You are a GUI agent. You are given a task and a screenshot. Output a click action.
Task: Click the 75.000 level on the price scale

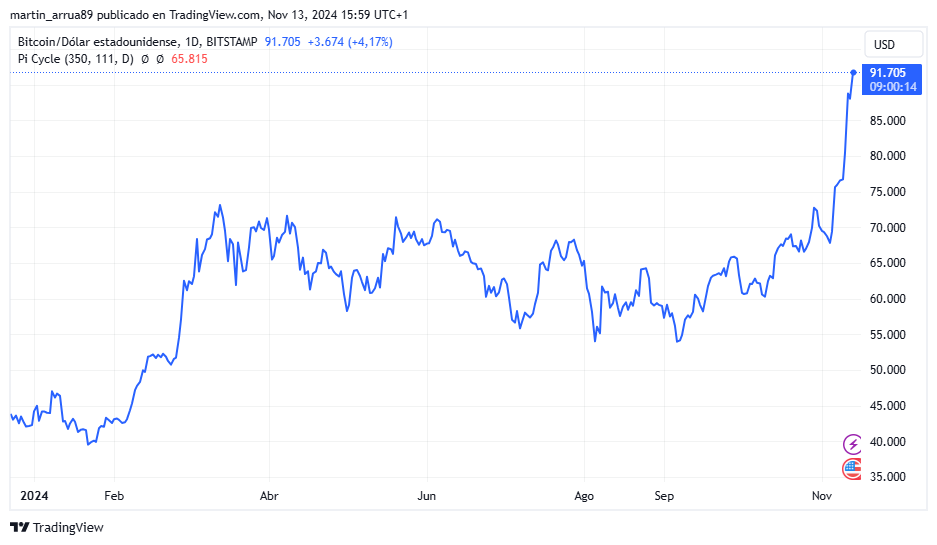coord(888,192)
